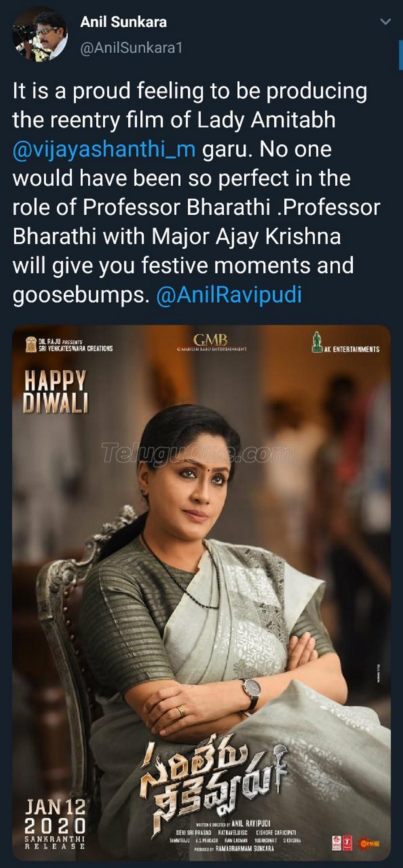
Task: Open the @AnilRavipudi mention
Action: click(229, 295)
